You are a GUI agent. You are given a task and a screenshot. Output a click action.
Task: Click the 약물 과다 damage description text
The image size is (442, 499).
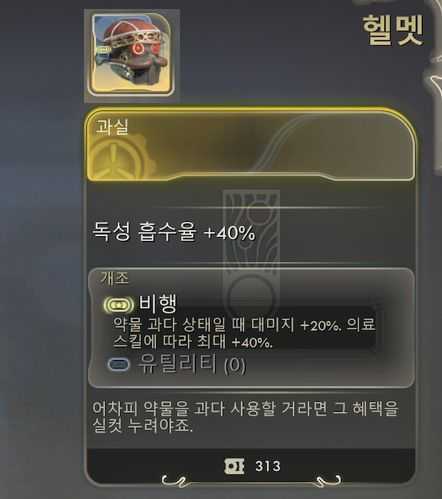point(244,333)
